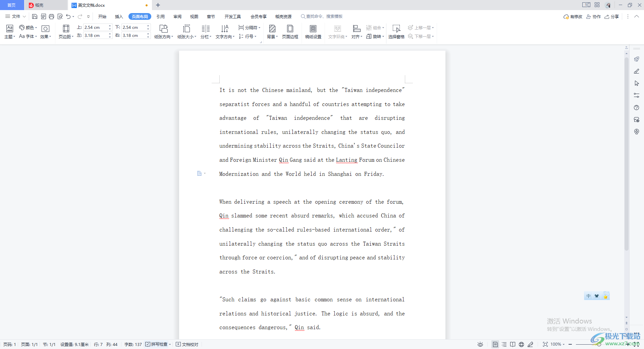Image resolution: width=644 pixels, height=349 pixels.
Task: Switch to the 插入 (Insert) tab
Action: (119, 16)
